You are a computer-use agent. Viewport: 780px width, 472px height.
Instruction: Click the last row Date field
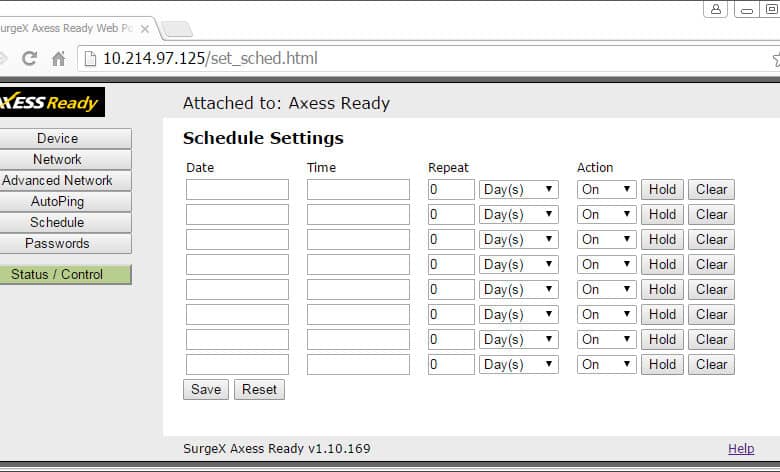(x=237, y=365)
